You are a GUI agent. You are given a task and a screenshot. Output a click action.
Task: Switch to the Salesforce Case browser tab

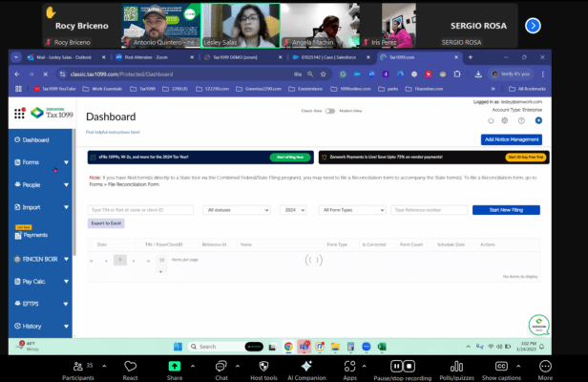click(x=325, y=57)
